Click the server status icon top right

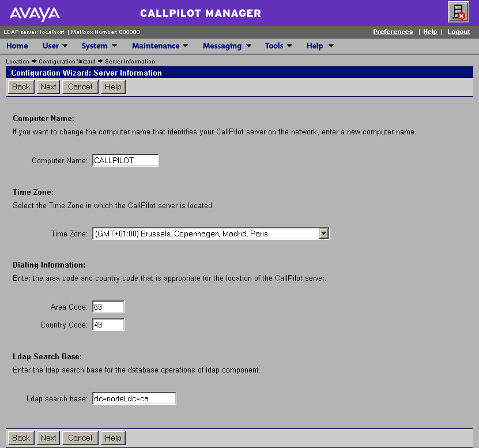click(458, 12)
